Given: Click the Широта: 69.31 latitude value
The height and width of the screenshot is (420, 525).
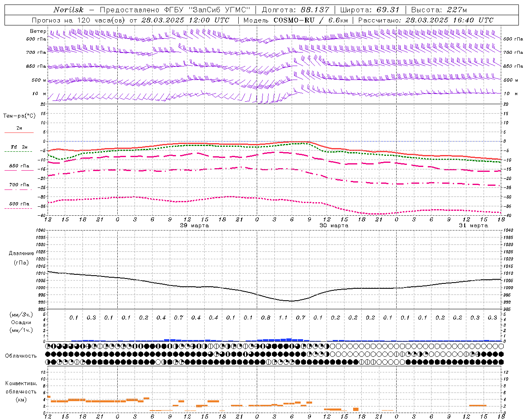Looking at the screenshot, I should tap(370, 10).
